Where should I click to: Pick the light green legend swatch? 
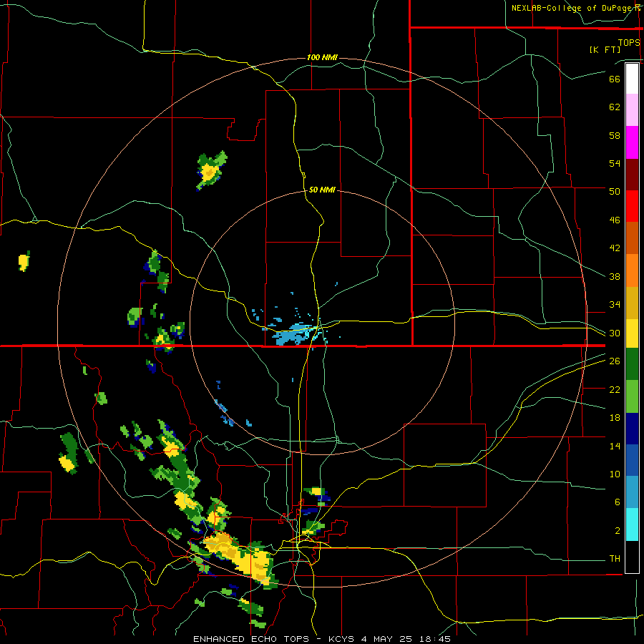pos(632,396)
